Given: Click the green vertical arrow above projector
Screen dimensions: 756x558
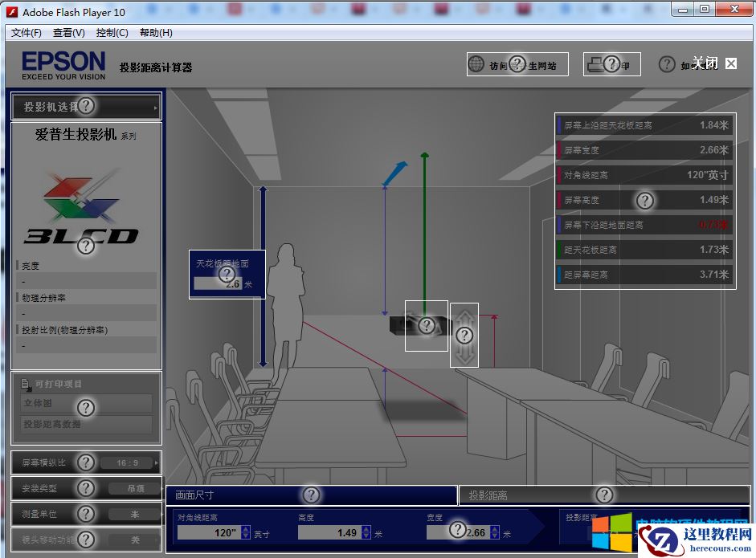Looking at the screenshot, I should pos(424,234).
